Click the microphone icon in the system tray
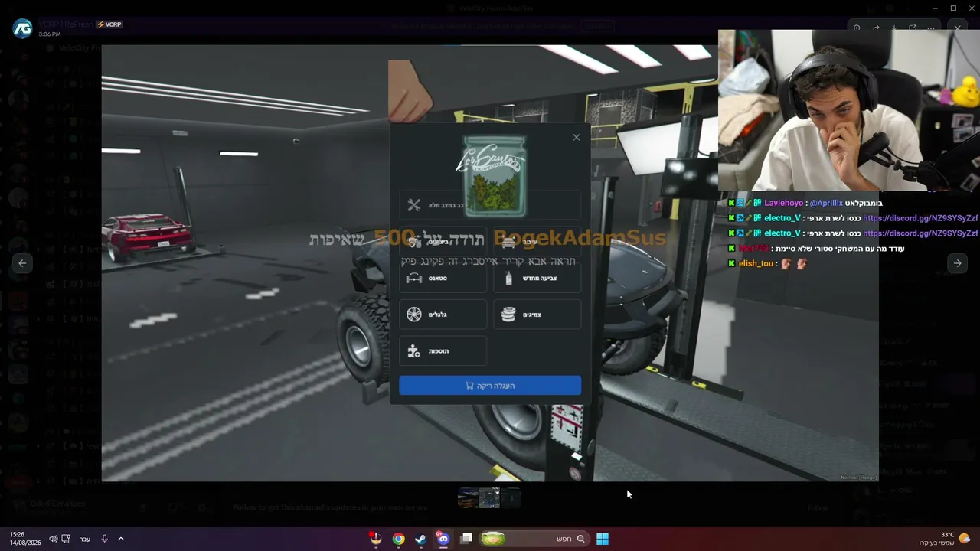This screenshot has height=551, width=980. pos(105,539)
